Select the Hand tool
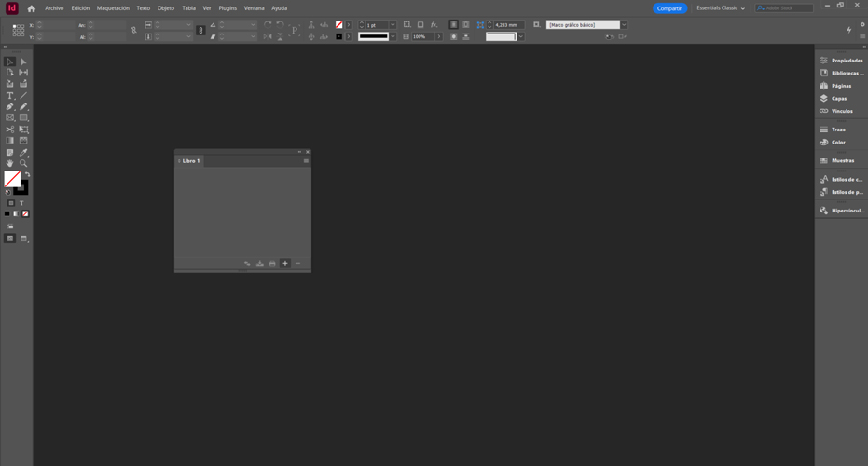868x466 pixels. tap(10, 163)
